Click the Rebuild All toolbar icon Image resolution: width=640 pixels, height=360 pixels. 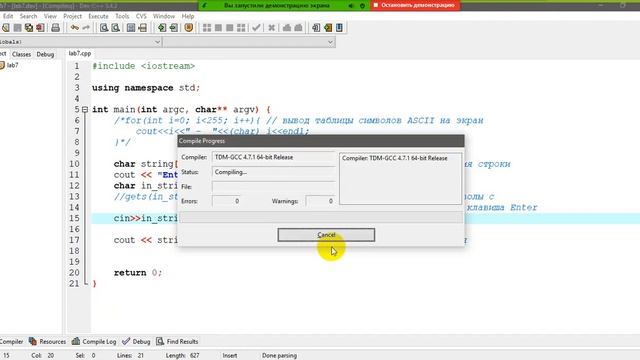pyautogui.click(x=241, y=28)
